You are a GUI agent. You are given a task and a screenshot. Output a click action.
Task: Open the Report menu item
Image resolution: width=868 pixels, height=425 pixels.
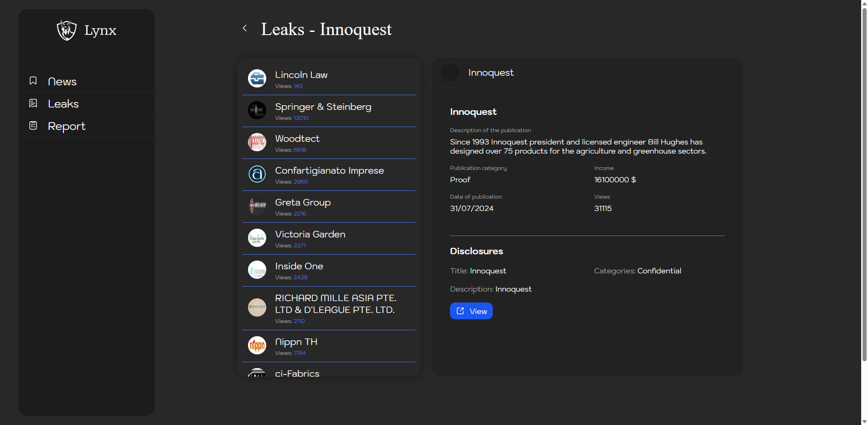click(67, 126)
